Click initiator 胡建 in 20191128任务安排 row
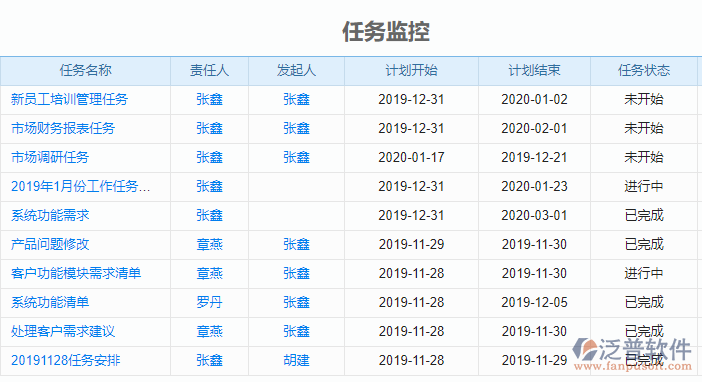The image size is (702, 382). coord(296,361)
